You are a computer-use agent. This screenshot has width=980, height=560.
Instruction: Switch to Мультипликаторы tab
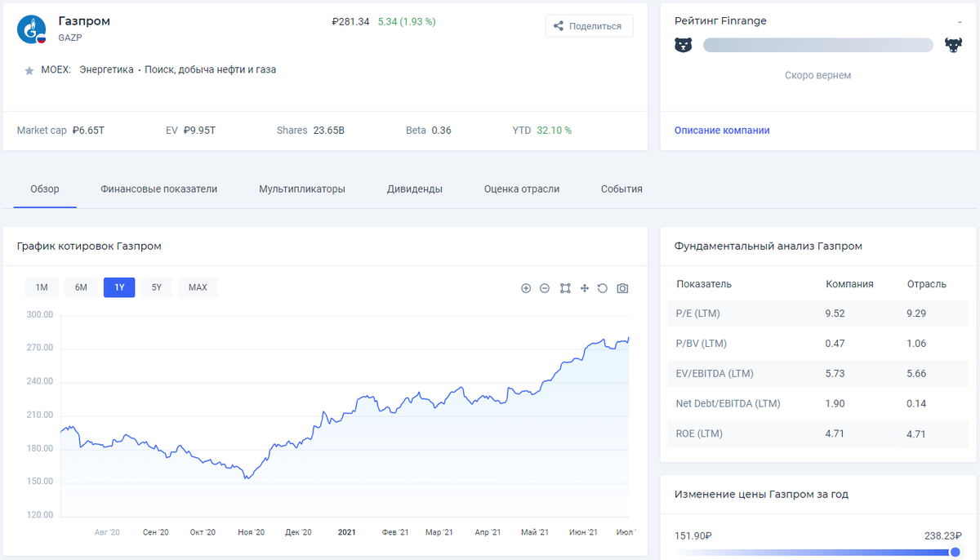302,189
